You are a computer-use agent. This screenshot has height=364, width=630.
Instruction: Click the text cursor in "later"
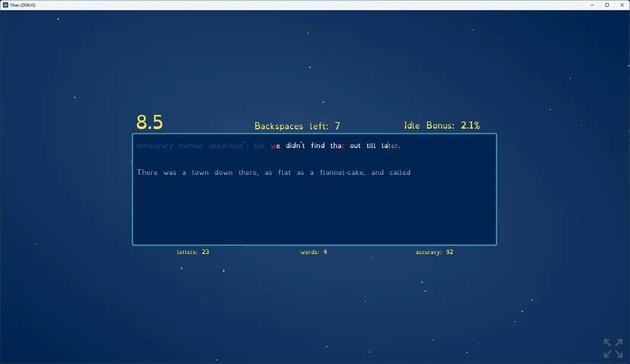point(388,146)
